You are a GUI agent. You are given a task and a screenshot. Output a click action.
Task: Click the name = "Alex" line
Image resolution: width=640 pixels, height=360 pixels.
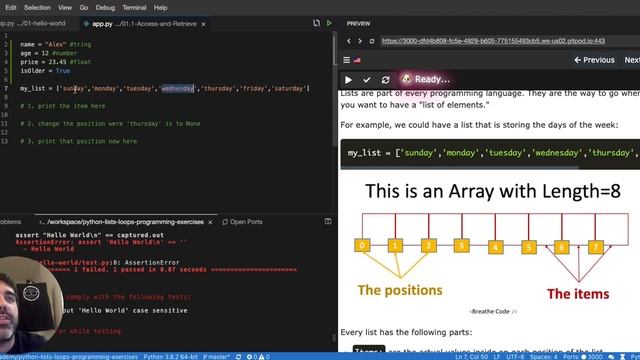[x=56, y=44]
